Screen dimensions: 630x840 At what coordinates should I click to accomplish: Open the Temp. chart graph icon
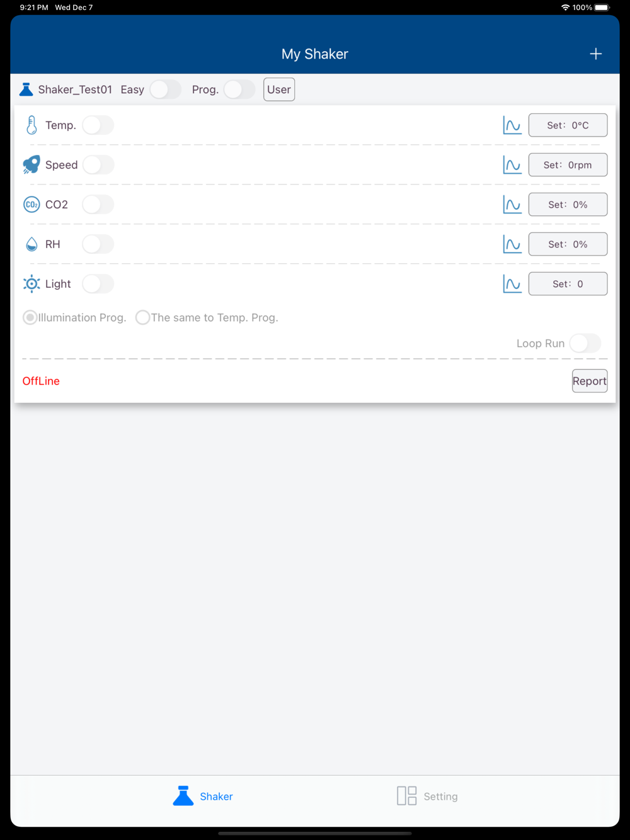[x=512, y=125]
